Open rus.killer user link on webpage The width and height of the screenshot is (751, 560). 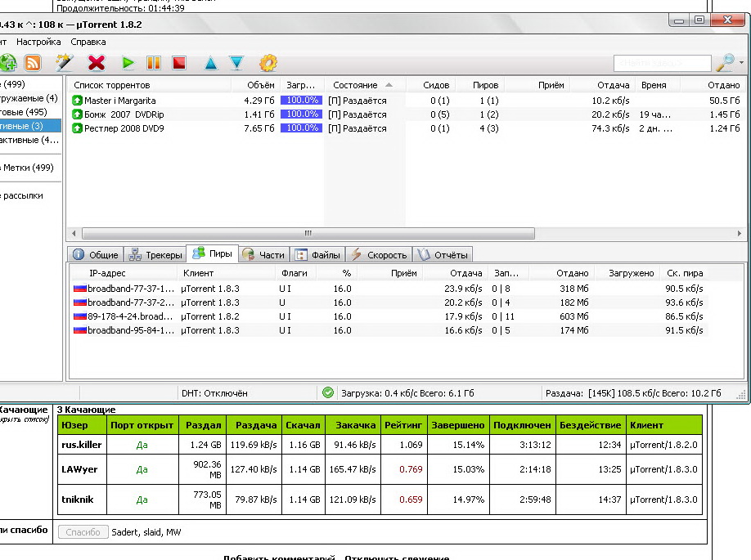click(82, 445)
